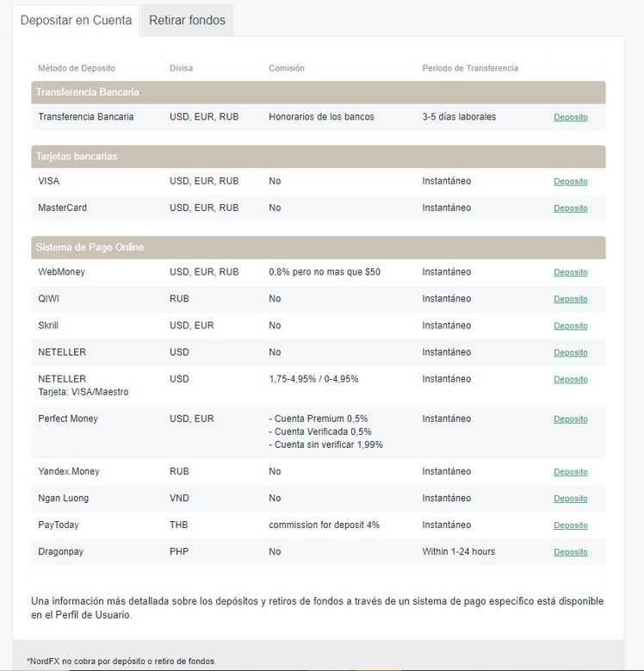The width and height of the screenshot is (644, 671).
Task: Select the Transferencia Bancaria section heading
Action: click(x=319, y=92)
